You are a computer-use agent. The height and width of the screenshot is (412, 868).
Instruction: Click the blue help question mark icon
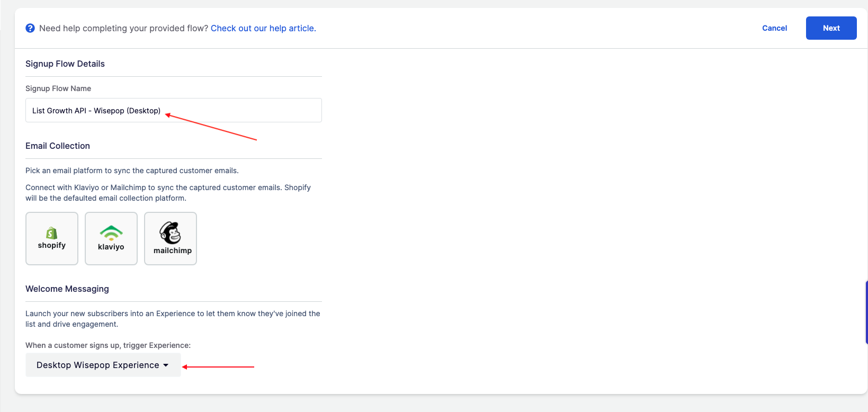[30, 28]
